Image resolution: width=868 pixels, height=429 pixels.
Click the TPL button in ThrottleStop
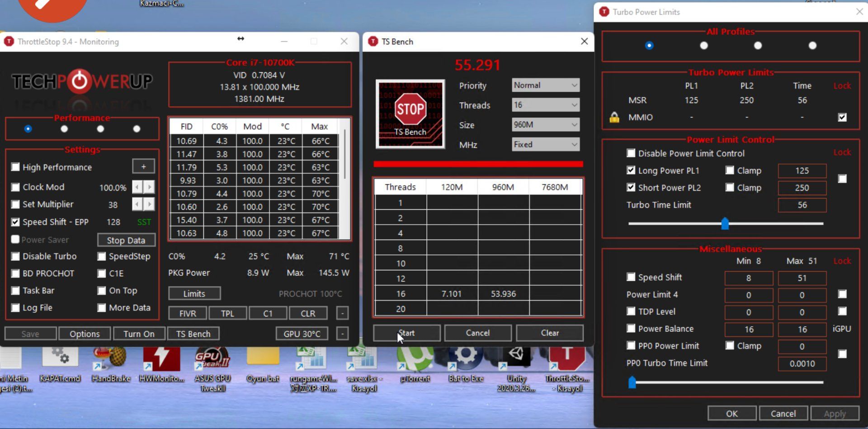(227, 313)
